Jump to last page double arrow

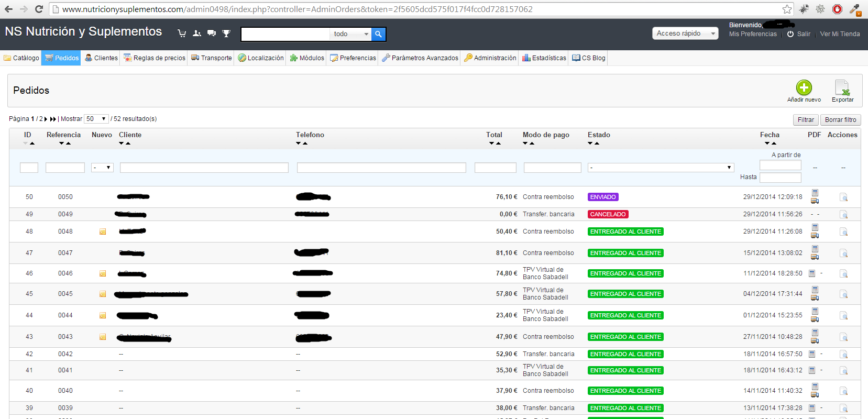(53, 119)
